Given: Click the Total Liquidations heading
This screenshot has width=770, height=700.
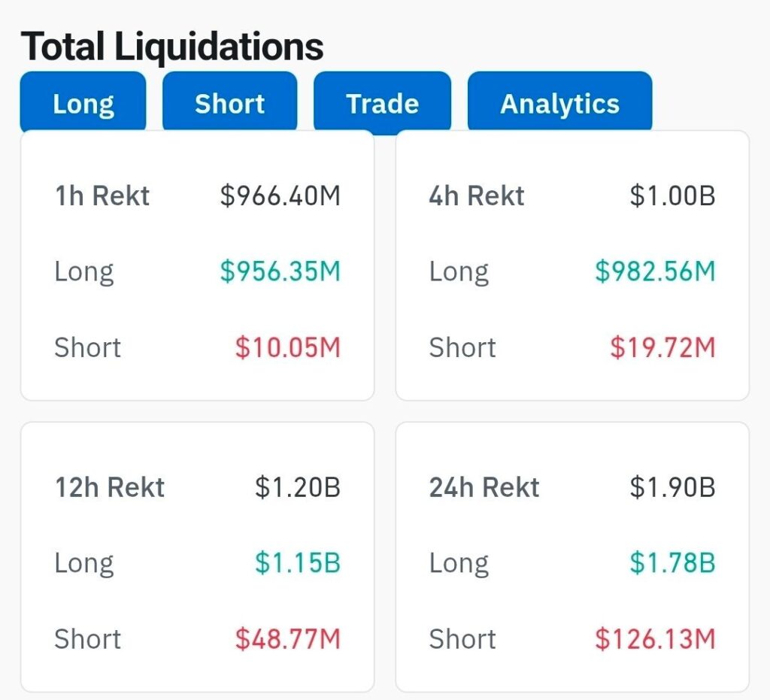Looking at the screenshot, I should tap(172, 47).
